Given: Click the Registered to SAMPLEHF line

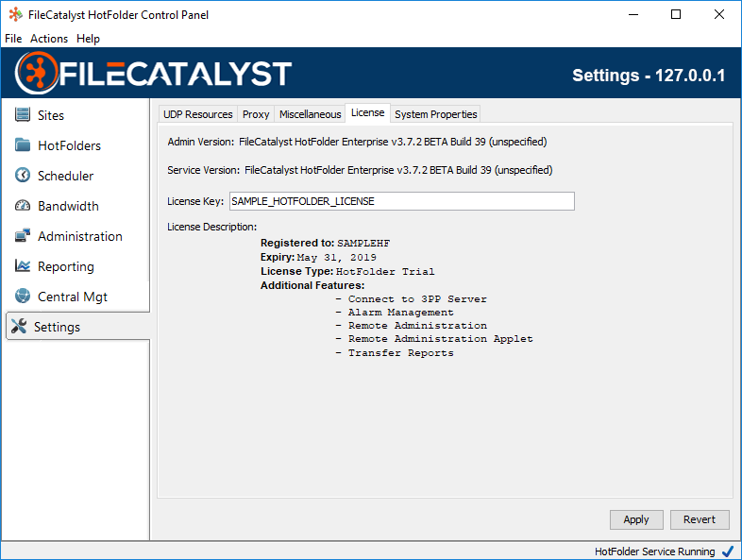Looking at the screenshot, I should (325, 244).
